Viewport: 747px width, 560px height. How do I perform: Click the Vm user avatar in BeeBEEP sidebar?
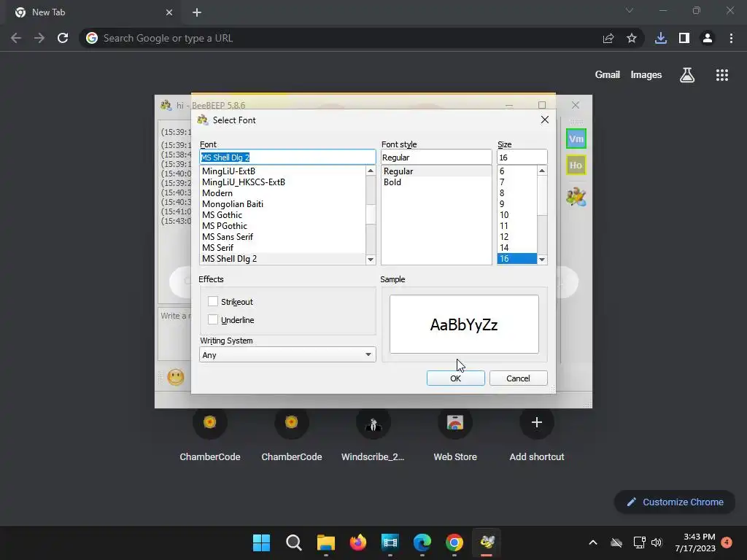[x=576, y=139]
